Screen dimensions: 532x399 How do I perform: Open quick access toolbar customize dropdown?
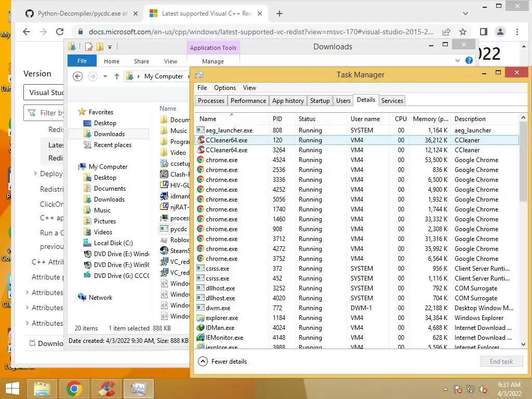[x=110, y=47]
